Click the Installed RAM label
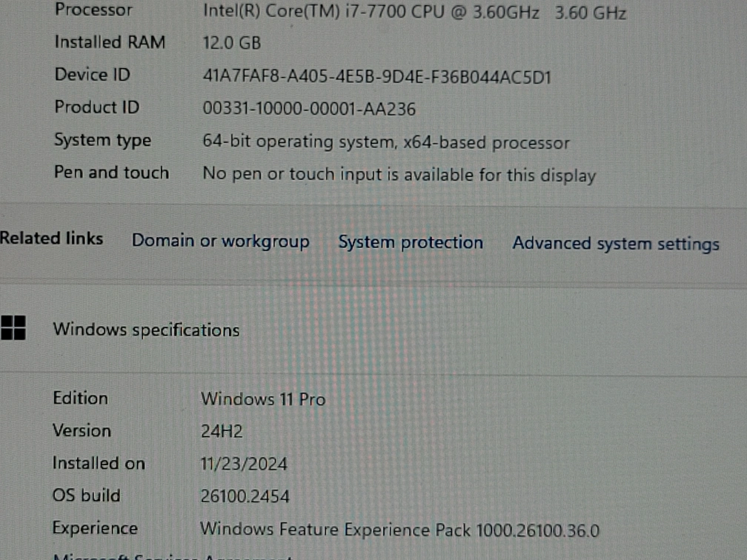The height and width of the screenshot is (560, 747). pyautogui.click(x=110, y=42)
